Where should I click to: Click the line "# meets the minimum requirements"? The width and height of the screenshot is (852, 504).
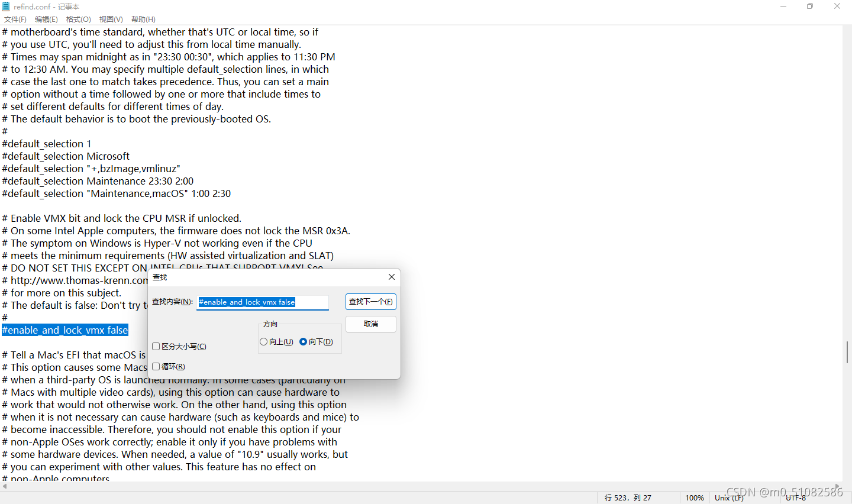[168, 256]
